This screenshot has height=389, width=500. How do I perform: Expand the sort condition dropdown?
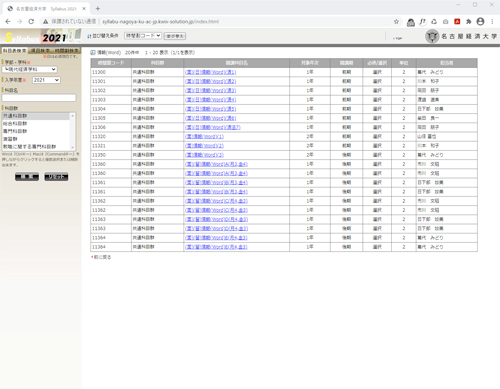pyautogui.click(x=143, y=35)
